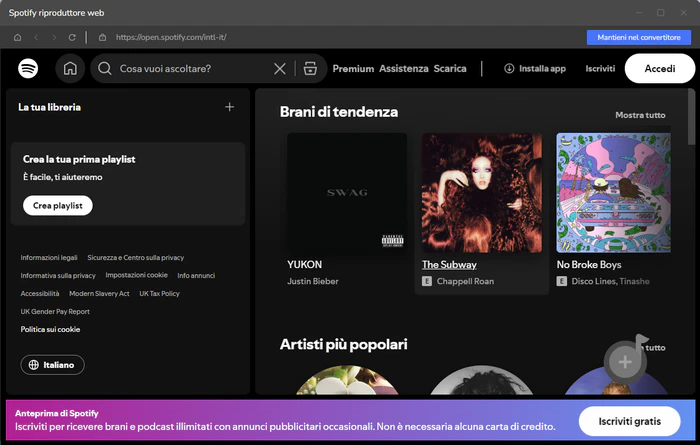The image size is (700, 445).
Task: Open the Premium menu item
Action: [353, 68]
